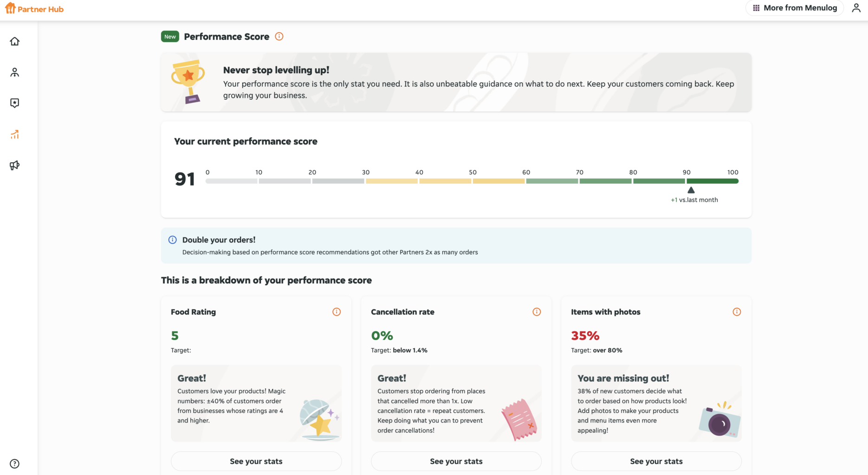Image resolution: width=868 pixels, height=475 pixels.
Task: Click the scale label 50 on score bar
Action: pos(473,172)
